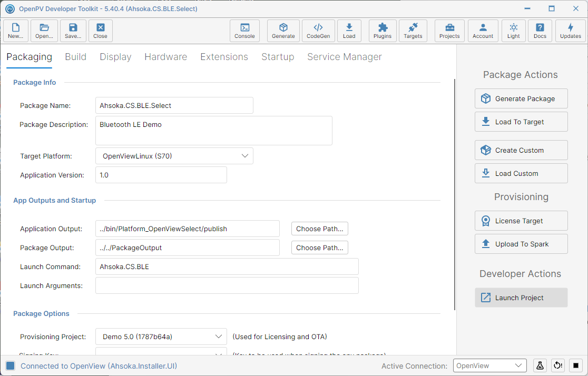
Task: Click the New file toolbar icon
Action: click(16, 31)
